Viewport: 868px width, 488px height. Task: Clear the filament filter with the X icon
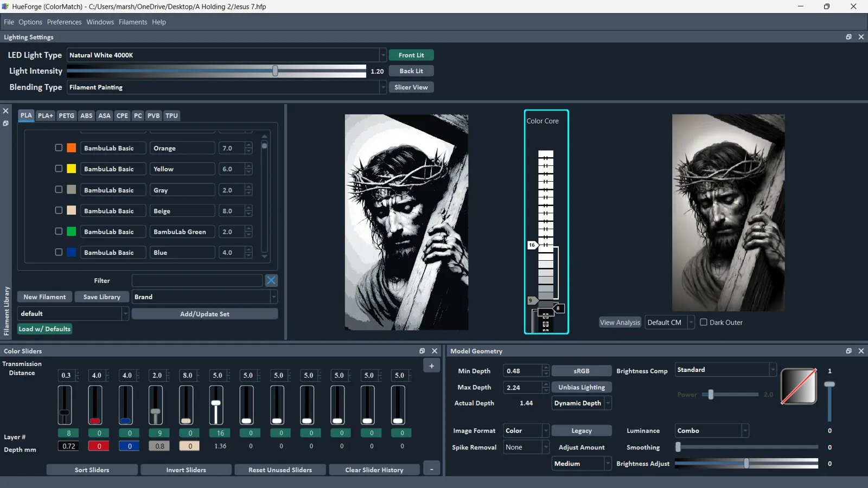tap(271, 280)
